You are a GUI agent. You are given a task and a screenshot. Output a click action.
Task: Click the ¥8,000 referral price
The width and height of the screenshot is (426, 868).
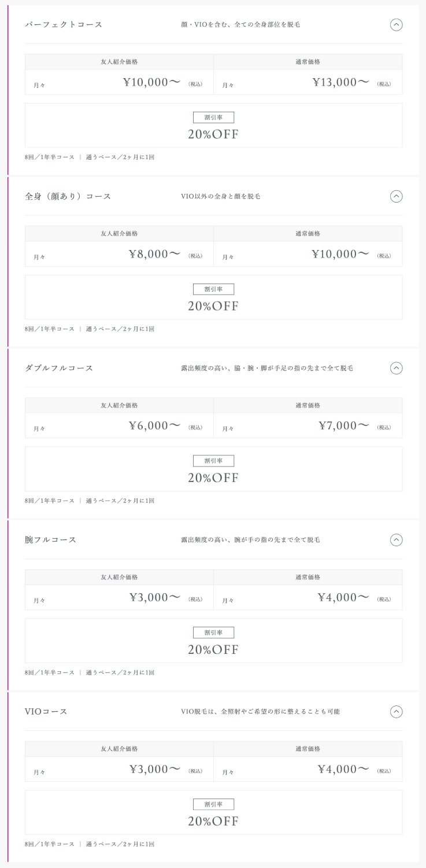tap(155, 254)
